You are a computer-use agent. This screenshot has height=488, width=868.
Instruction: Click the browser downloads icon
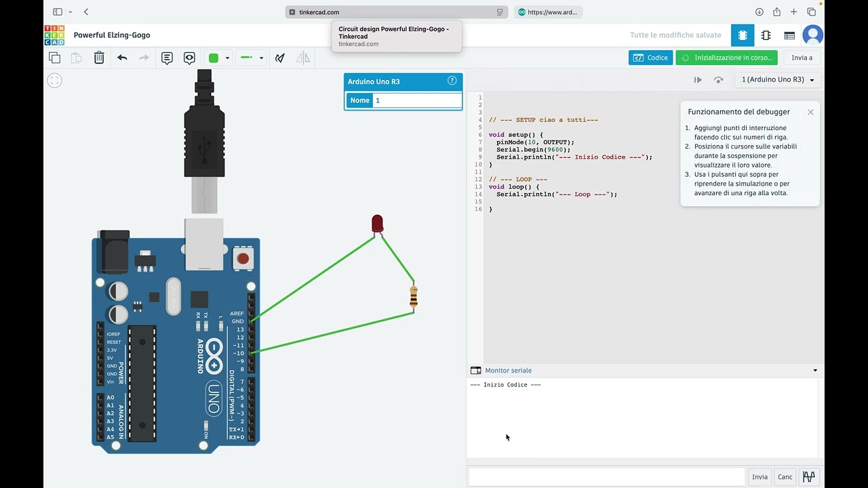click(x=759, y=12)
